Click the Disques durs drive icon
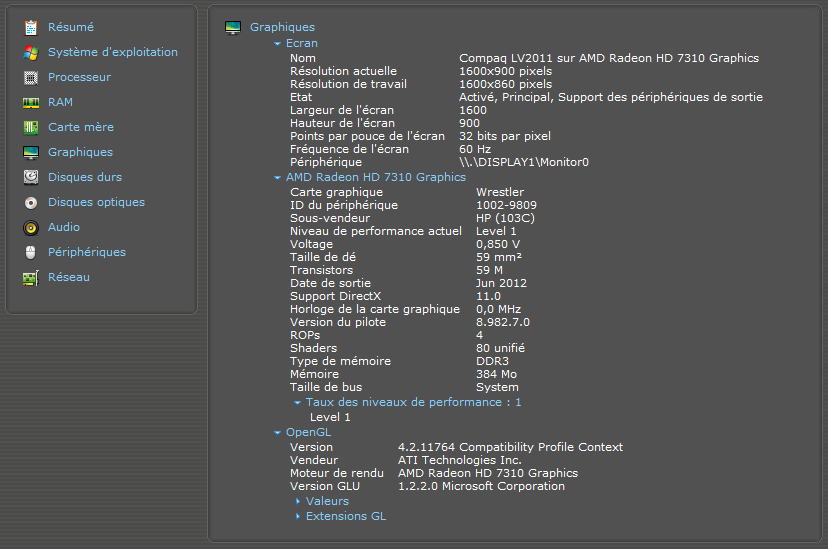This screenshot has width=828, height=549. tap(31, 177)
